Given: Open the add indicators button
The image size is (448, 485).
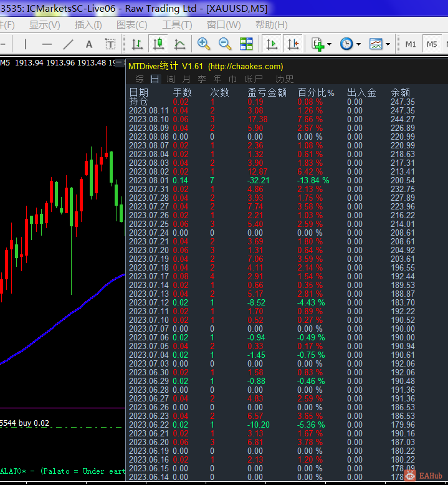Looking at the screenshot, I should [x=318, y=44].
